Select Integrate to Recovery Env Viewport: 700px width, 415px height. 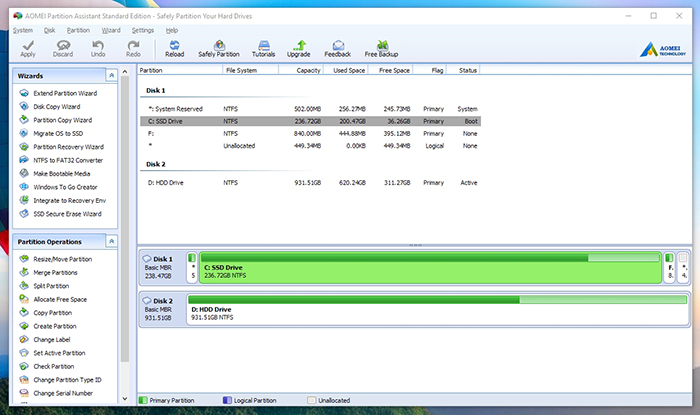tap(70, 200)
